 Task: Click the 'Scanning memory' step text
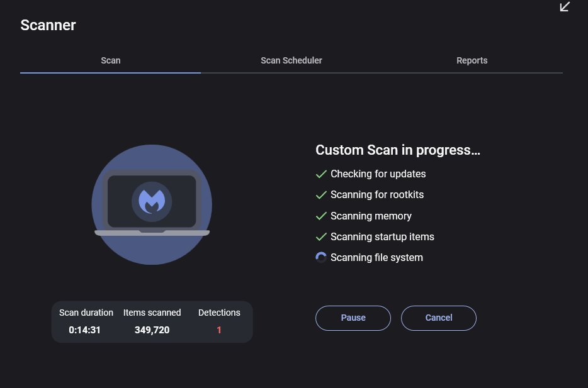coord(371,216)
